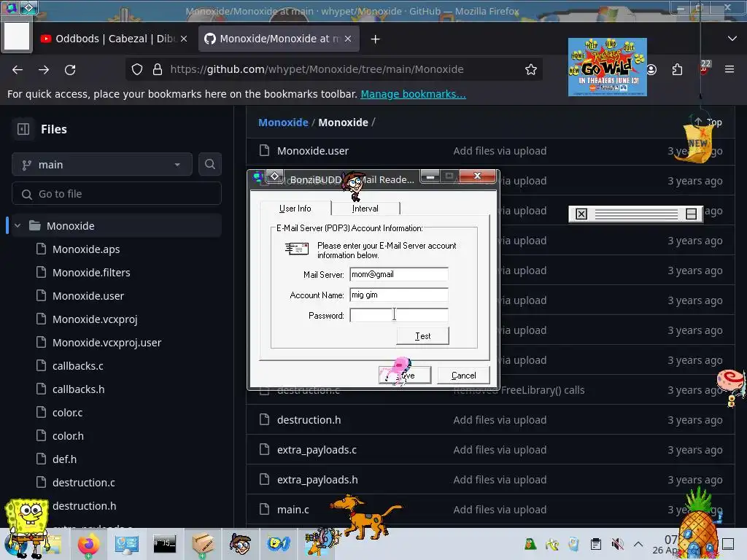Collapse the file tree side panel icon

pos(23,129)
